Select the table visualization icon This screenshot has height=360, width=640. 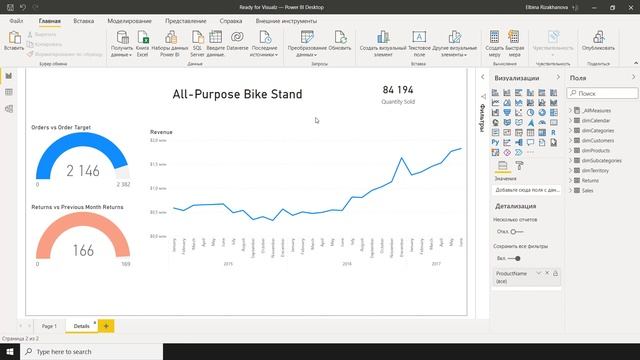pos(530,132)
